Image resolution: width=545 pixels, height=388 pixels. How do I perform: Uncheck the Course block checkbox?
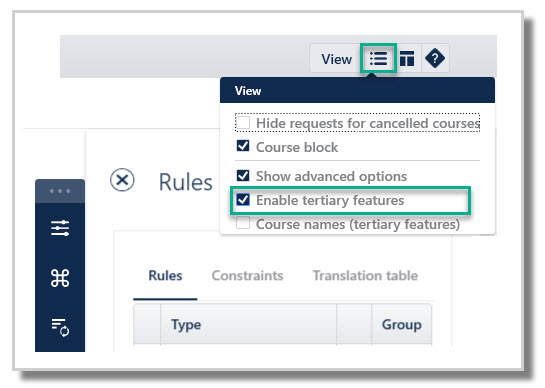click(243, 146)
